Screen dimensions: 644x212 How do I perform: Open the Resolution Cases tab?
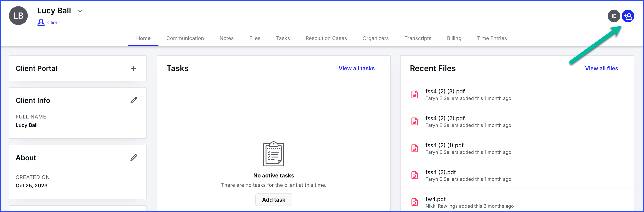click(326, 38)
